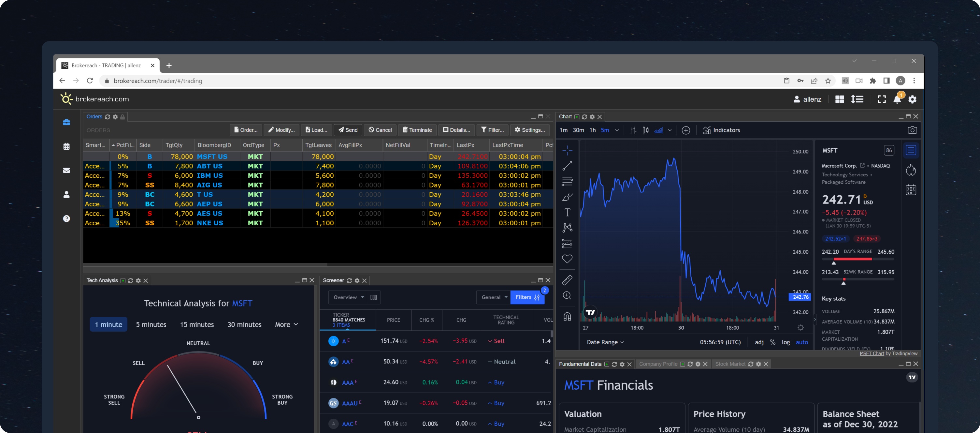Open the Overview dropdown in Screener
This screenshot has height=433, width=980.
click(x=348, y=297)
